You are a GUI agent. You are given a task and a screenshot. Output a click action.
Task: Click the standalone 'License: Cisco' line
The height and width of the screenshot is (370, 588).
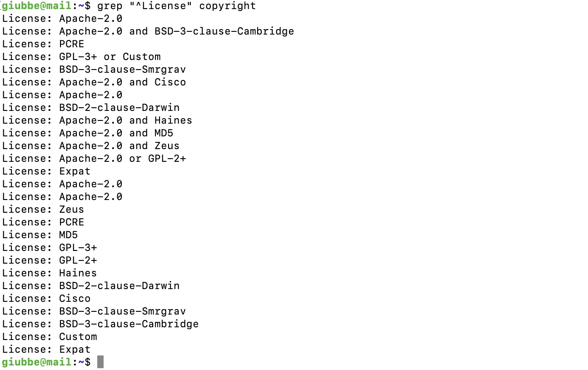point(46,299)
